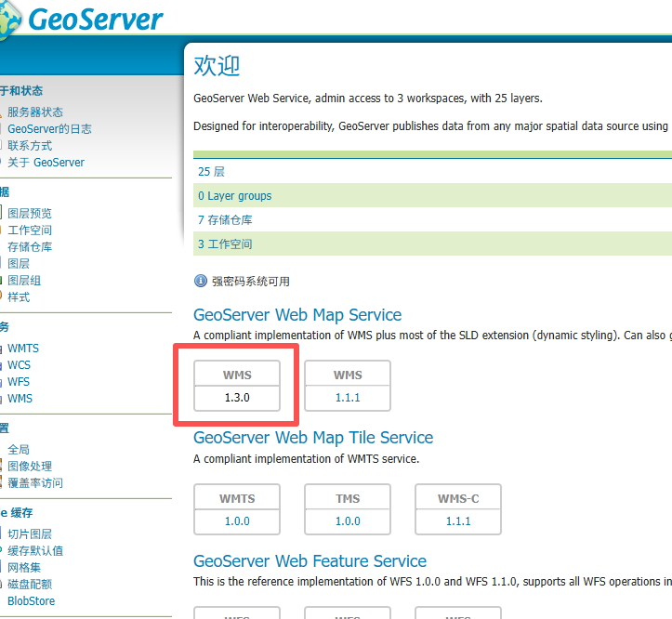672x619 pixels.
Task: Open 缓存默认值 link
Action: pyautogui.click(x=35, y=550)
